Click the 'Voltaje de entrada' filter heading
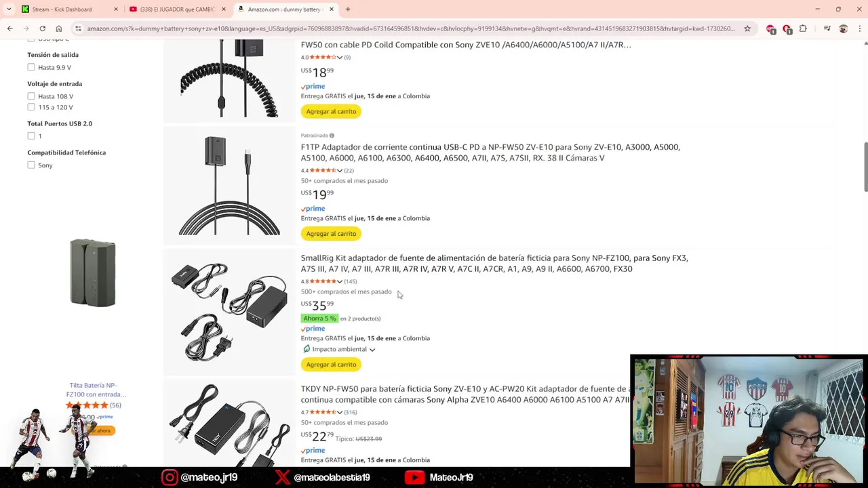This screenshot has height=488, width=868. click(x=55, y=84)
